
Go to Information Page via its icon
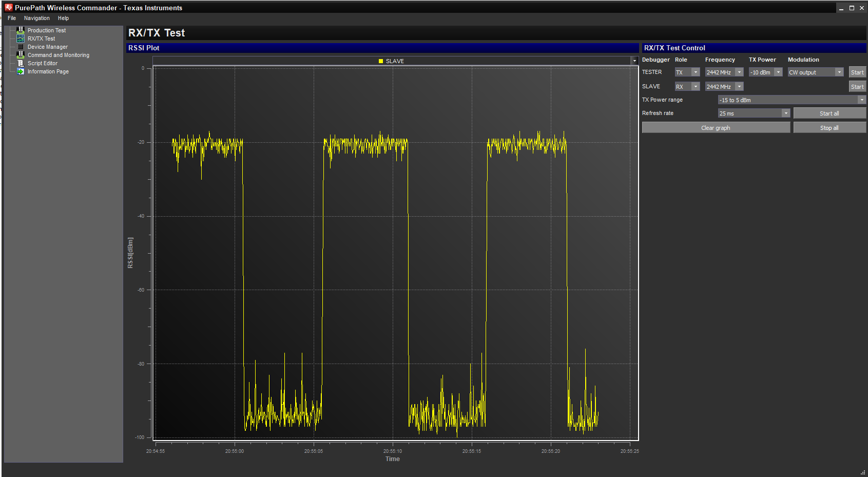point(21,71)
